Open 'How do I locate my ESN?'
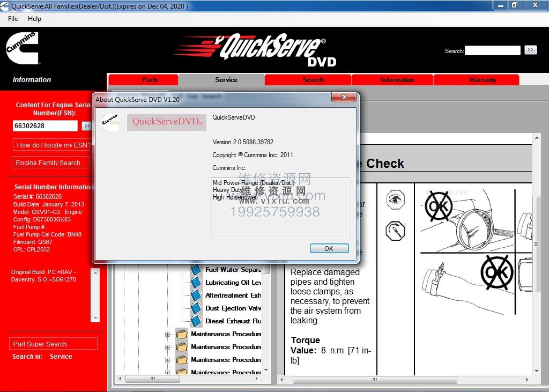This screenshot has width=549, height=392. [53, 145]
